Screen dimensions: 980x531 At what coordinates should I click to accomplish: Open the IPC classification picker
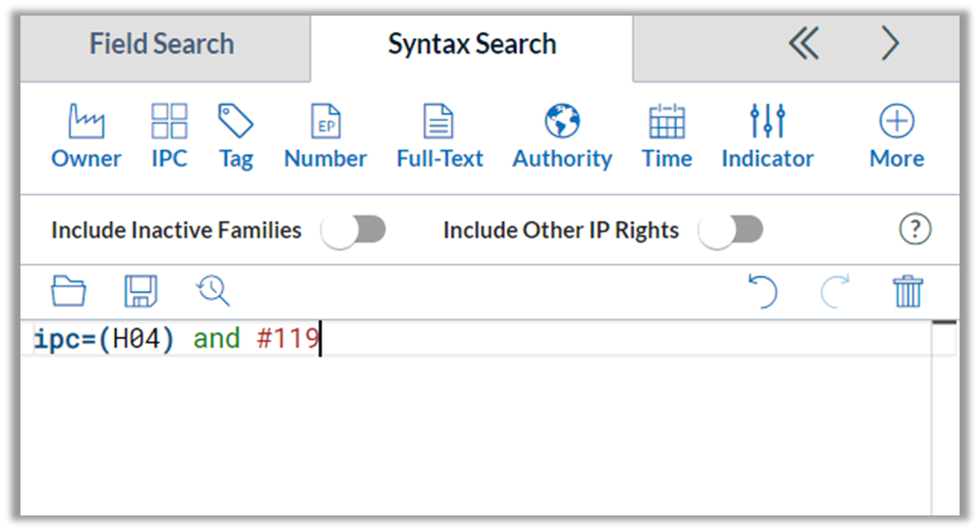click(x=170, y=136)
